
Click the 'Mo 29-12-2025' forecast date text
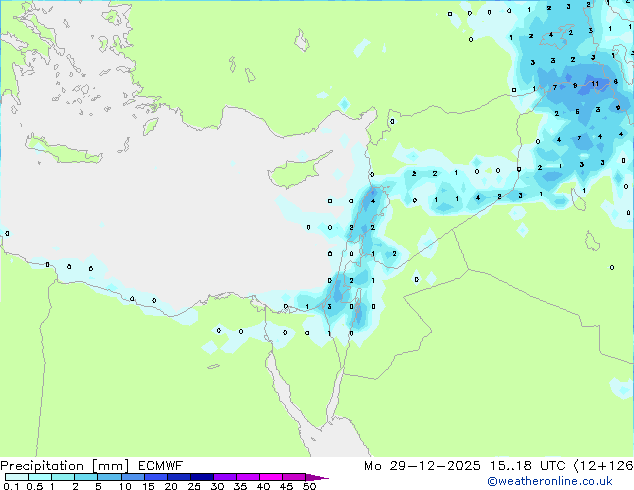(x=423, y=466)
